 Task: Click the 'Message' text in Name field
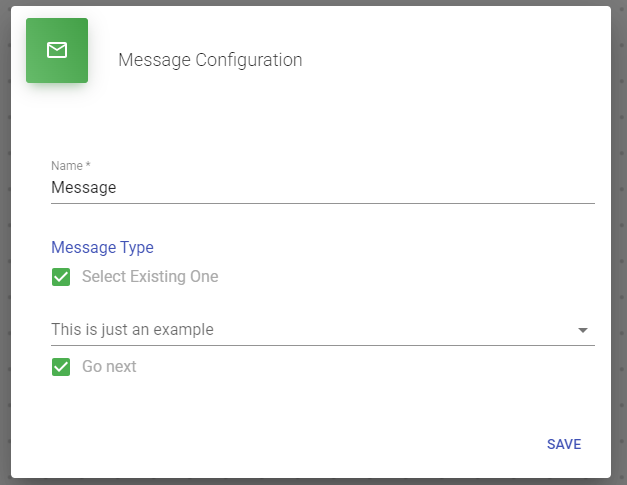coord(83,187)
